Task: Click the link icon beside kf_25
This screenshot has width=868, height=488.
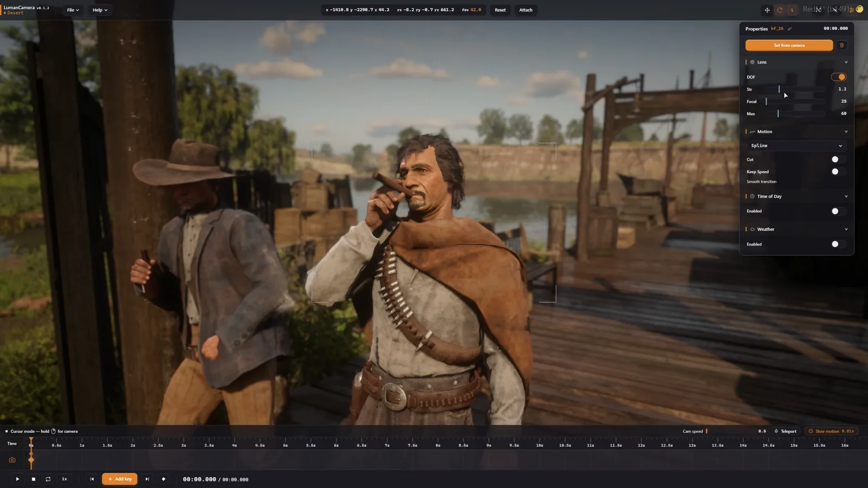Action: [790, 29]
